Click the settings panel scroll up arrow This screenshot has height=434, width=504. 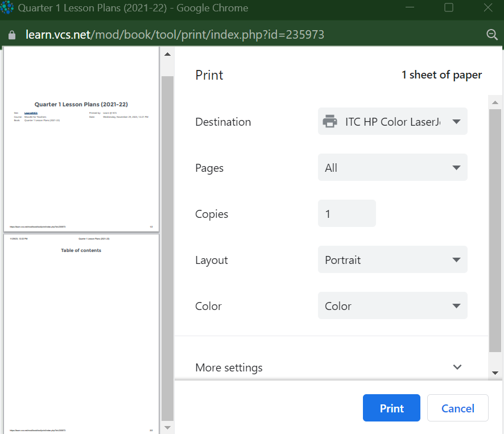[x=495, y=102]
